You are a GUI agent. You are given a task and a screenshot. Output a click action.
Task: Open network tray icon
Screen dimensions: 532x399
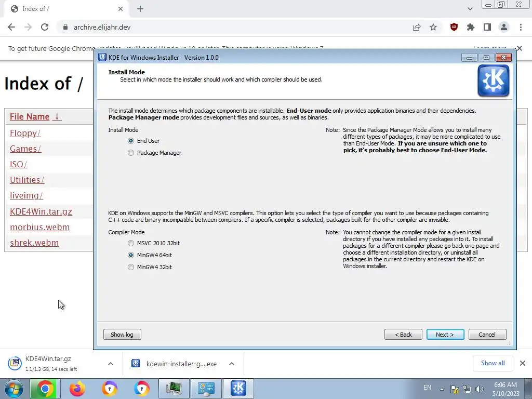coord(467,389)
